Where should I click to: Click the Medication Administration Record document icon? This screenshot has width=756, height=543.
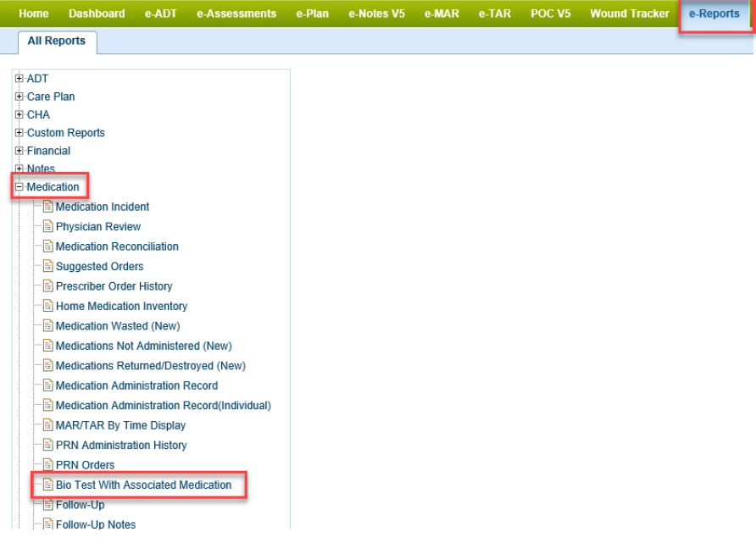[x=47, y=385]
